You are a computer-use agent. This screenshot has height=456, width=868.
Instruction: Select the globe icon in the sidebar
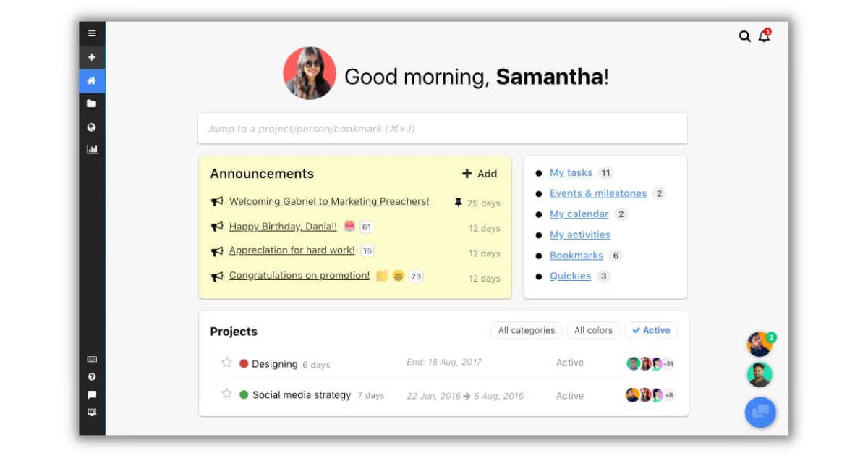[91, 127]
